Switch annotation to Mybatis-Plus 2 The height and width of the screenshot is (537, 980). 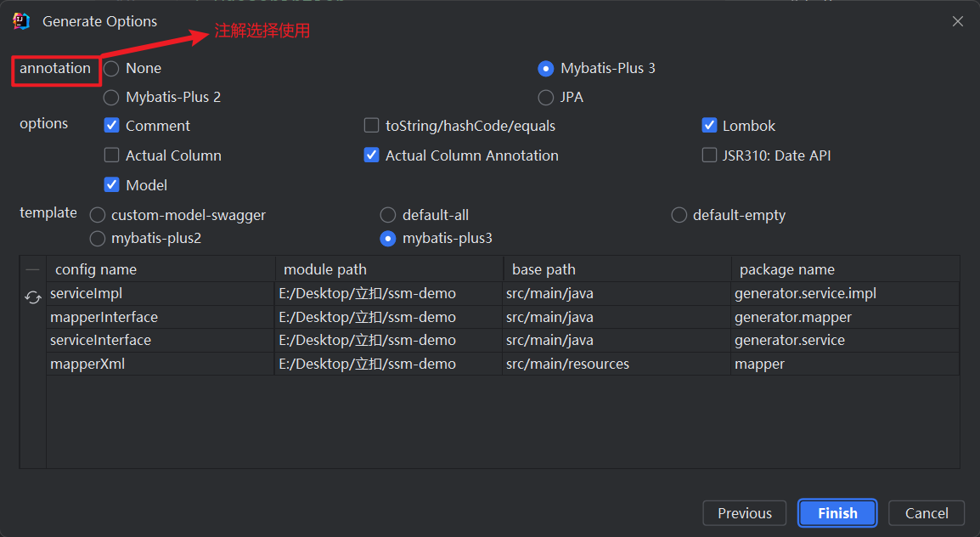pyautogui.click(x=110, y=97)
